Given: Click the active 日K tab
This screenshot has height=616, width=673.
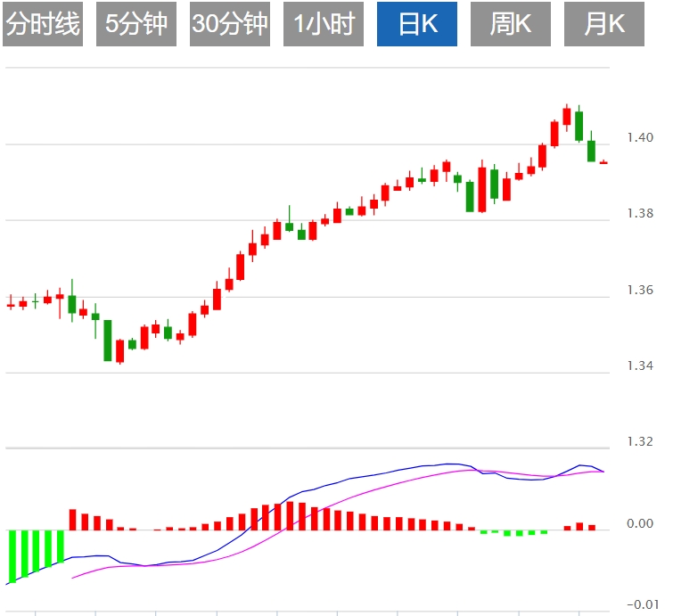Looking at the screenshot, I should [x=417, y=24].
